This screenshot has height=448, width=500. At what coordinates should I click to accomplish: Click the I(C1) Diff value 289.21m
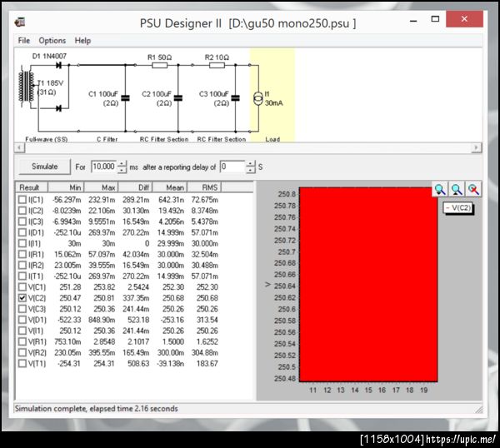click(136, 200)
